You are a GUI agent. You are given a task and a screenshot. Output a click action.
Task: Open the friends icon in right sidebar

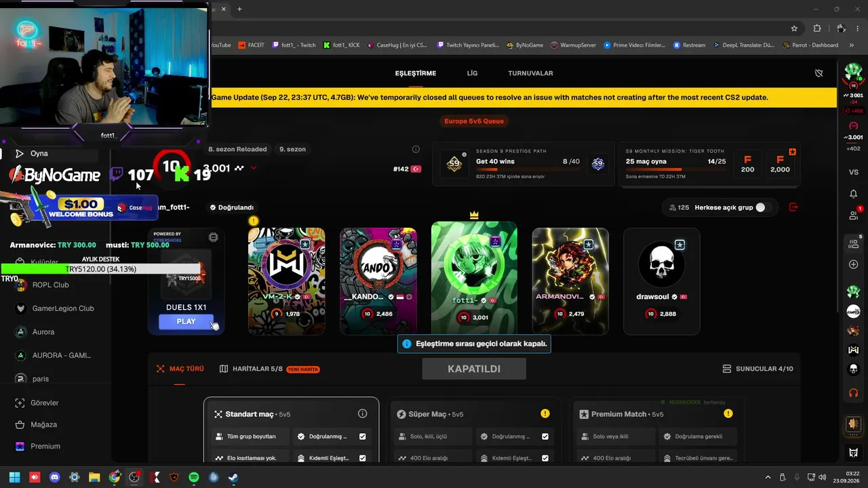[854, 216]
